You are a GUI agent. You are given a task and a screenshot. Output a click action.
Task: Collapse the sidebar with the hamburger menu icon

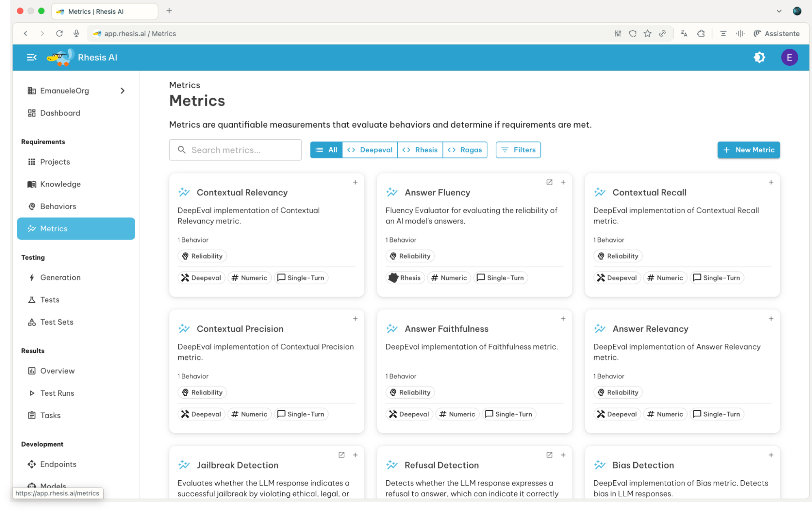click(x=31, y=57)
